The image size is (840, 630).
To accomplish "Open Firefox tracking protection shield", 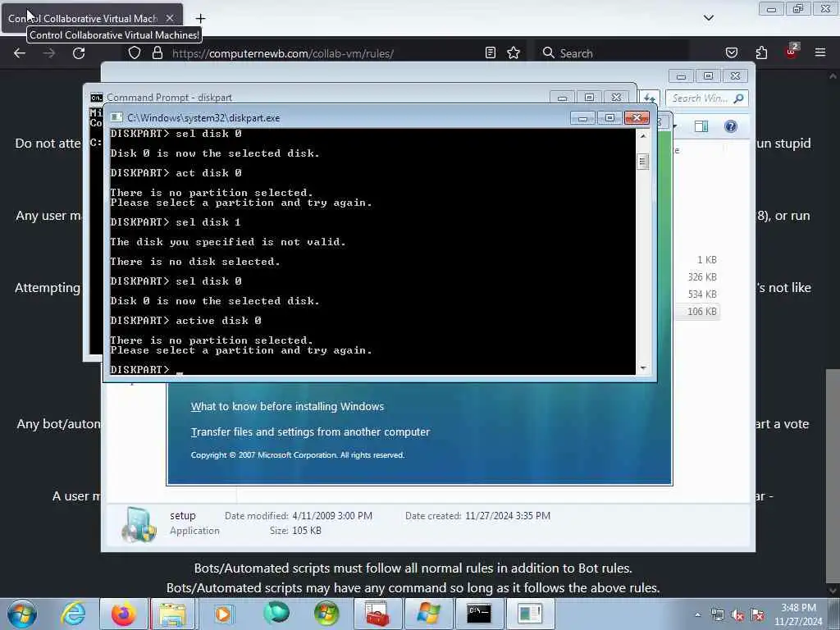I will (135, 53).
